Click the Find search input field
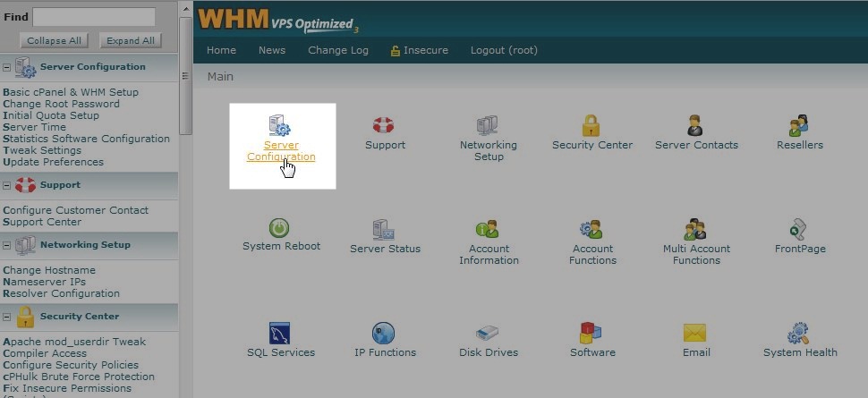The image size is (868, 398). click(94, 17)
